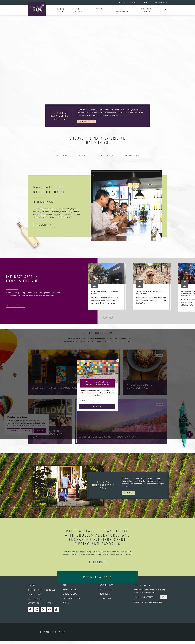Screen dimensions: 195x644
Task: Click the Book Now button
Action: click(x=128, y=493)
